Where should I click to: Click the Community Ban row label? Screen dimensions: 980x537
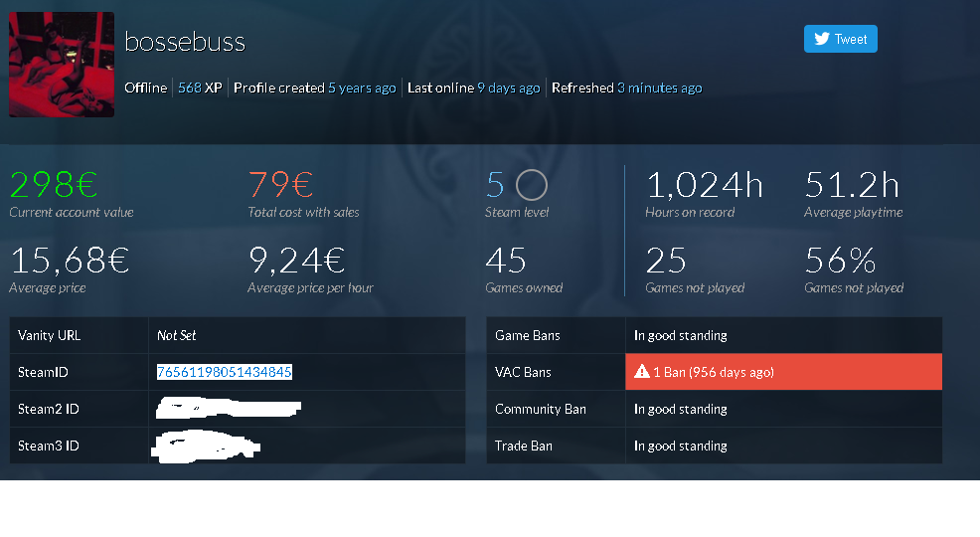tap(541, 409)
